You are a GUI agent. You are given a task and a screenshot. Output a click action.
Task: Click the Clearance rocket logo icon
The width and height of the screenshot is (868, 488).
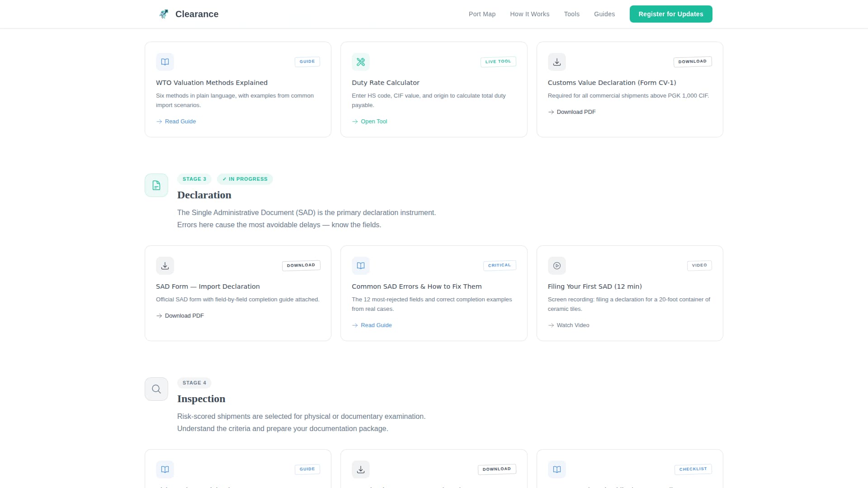click(164, 14)
